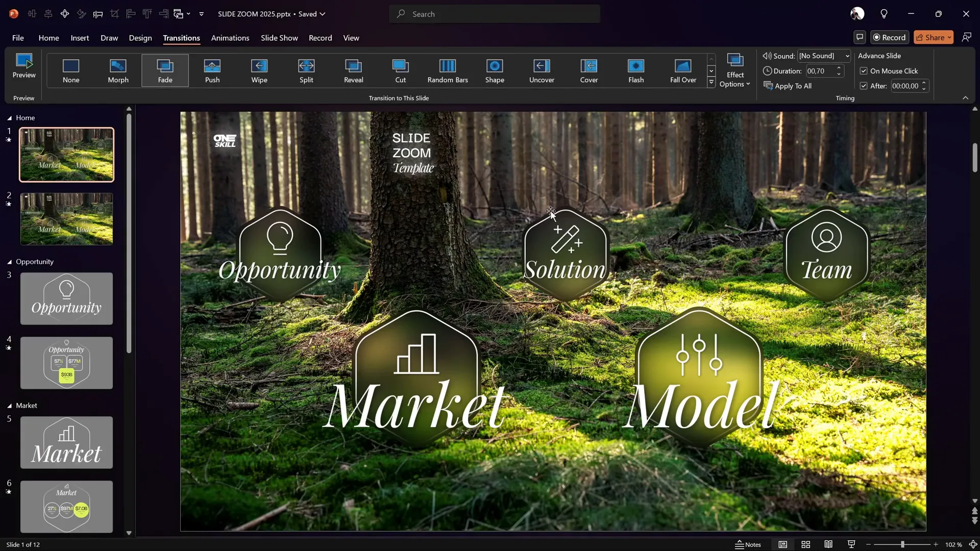This screenshot has width=980, height=551.
Task: Increase the After time value
Action: tap(923, 83)
